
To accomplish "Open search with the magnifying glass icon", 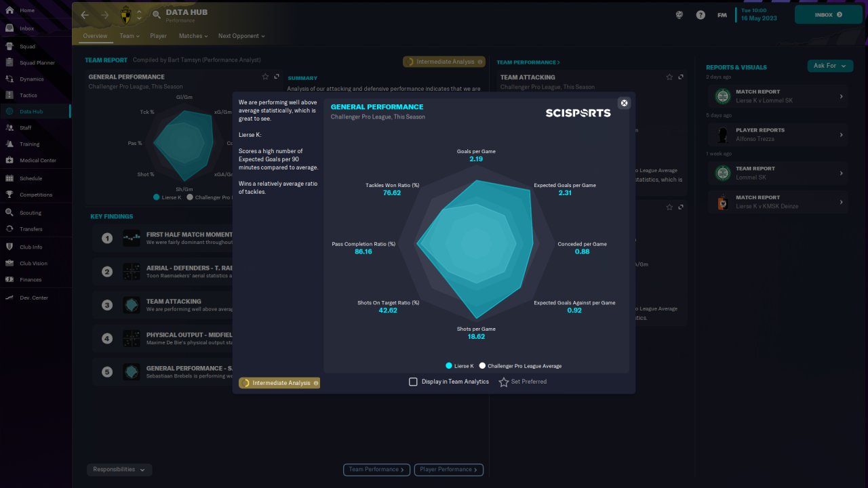I will click(x=157, y=15).
